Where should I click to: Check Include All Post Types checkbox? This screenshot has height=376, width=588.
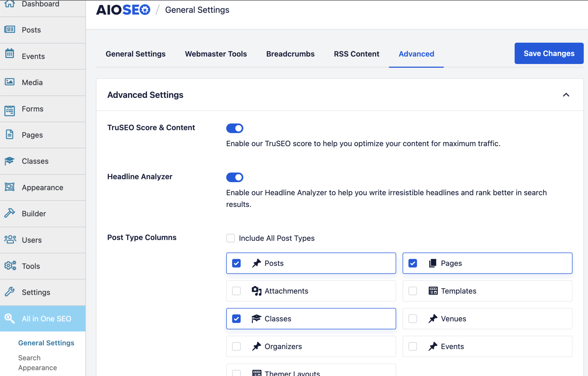231,238
